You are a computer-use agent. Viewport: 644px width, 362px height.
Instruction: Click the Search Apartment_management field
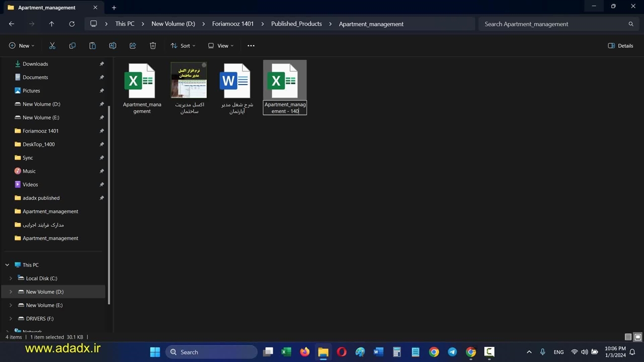pos(553,24)
